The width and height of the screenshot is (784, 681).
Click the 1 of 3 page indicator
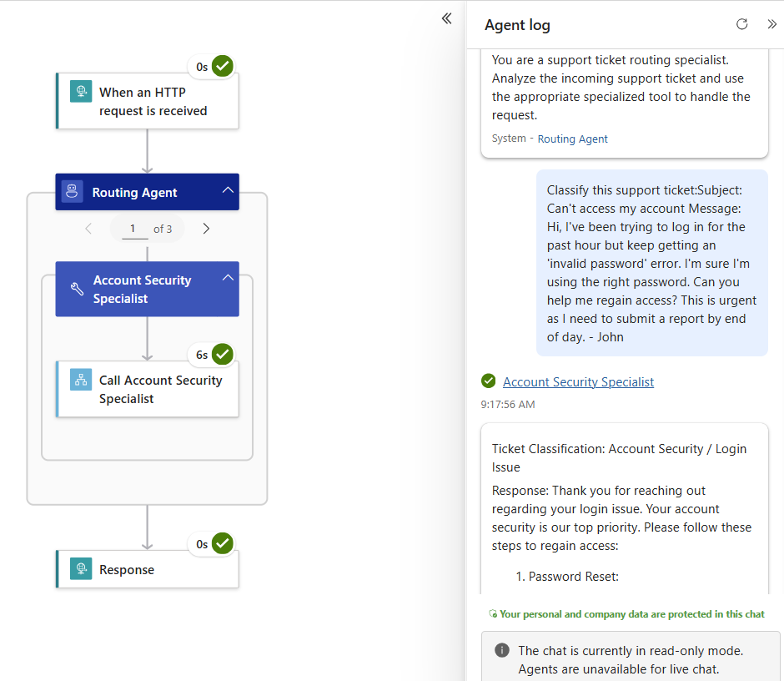tap(147, 228)
